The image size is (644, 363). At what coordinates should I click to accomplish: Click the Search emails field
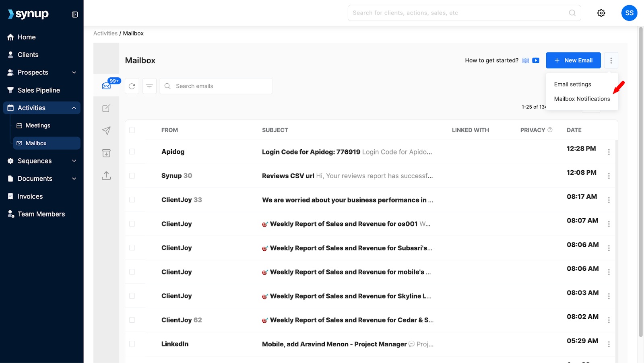click(x=216, y=86)
